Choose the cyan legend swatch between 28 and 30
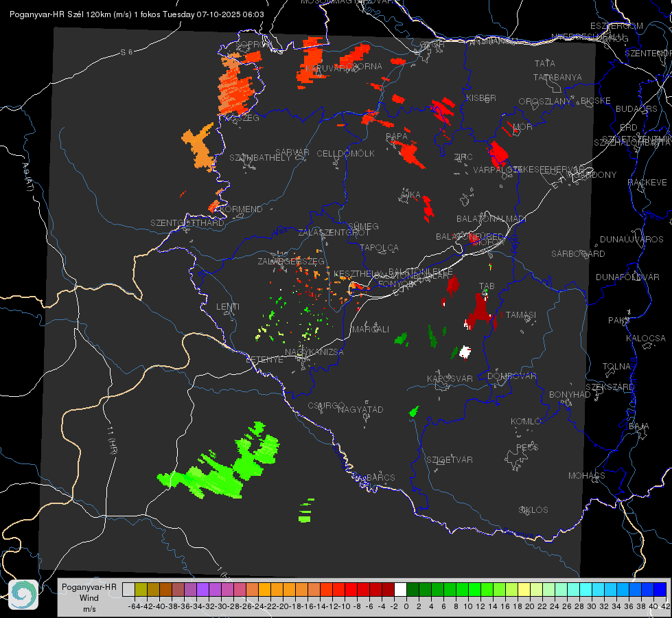This screenshot has width=672, height=618. (x=586, y=590)
